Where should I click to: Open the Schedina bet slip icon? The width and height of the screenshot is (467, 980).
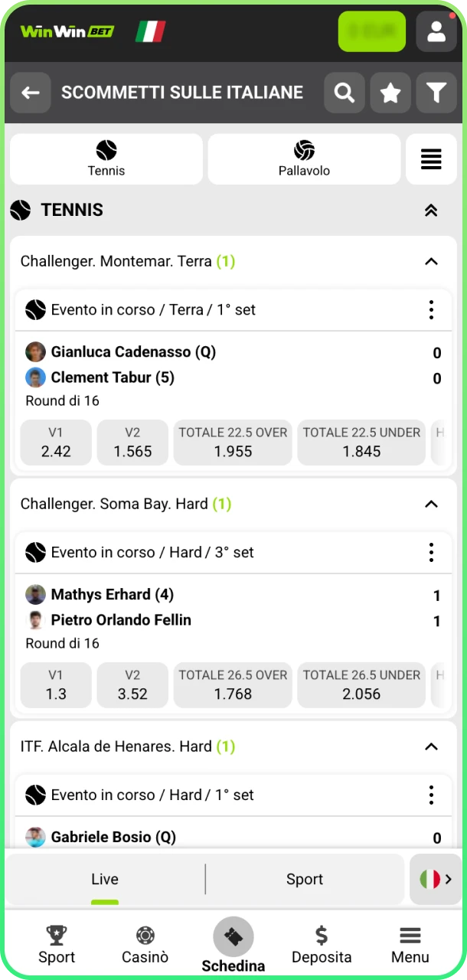tap(233, 936)
